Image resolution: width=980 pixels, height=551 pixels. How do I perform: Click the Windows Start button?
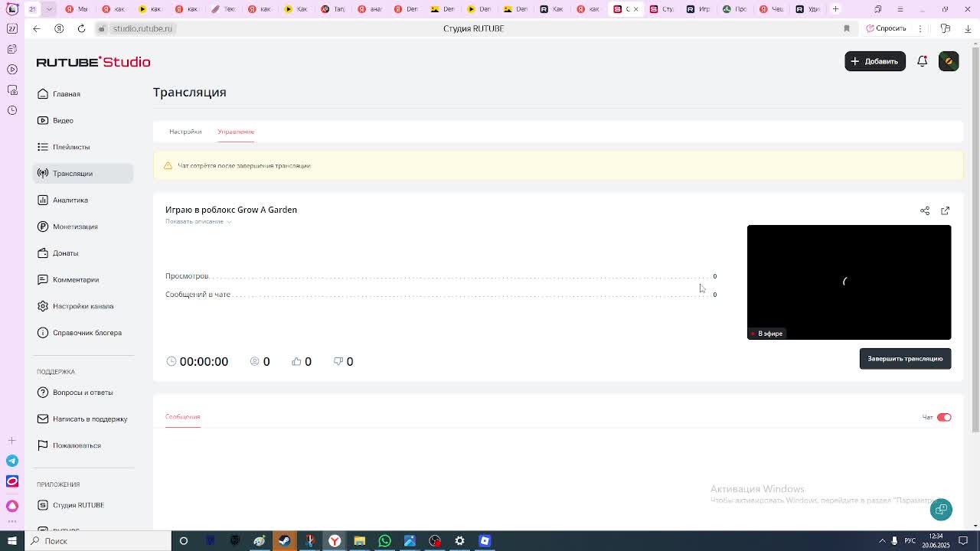(x=12, y=541)
